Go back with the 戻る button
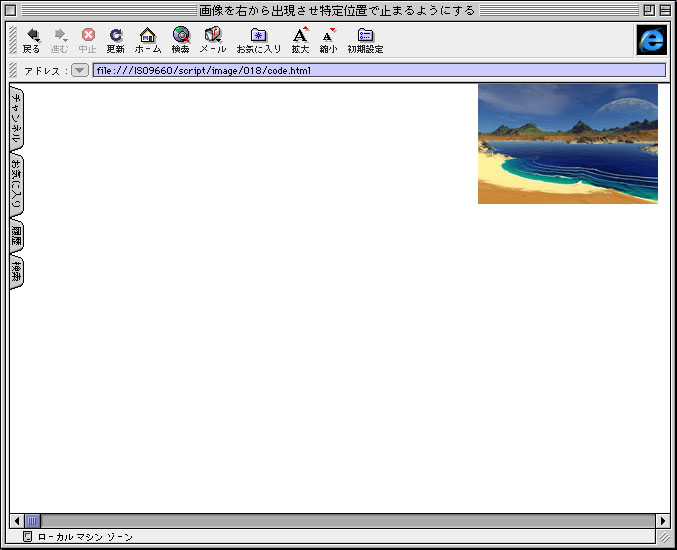 coord(31,41)
